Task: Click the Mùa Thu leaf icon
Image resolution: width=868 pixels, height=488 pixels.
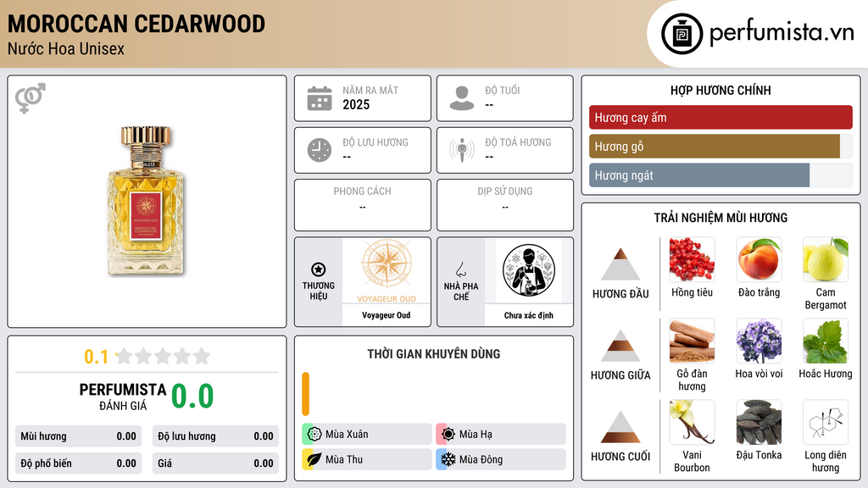Action: [314, 459]
